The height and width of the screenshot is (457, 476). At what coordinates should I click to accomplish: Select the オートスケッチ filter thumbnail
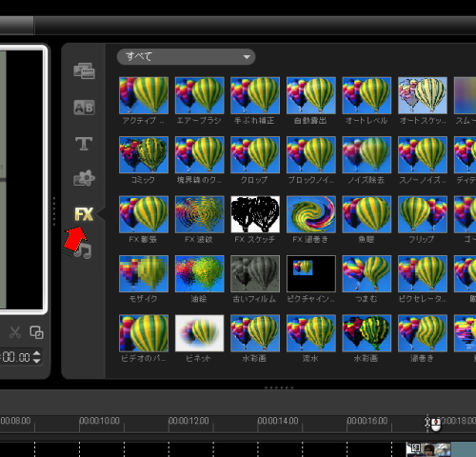[423, 95]
